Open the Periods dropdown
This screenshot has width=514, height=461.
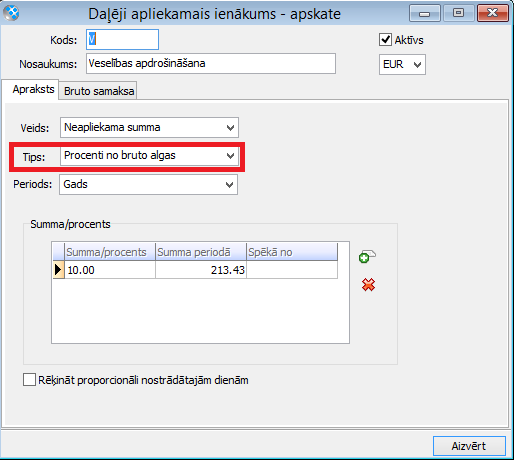(149, 184)
